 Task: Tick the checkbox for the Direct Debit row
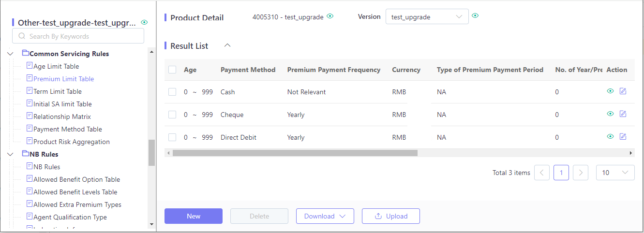click(172, 137)
